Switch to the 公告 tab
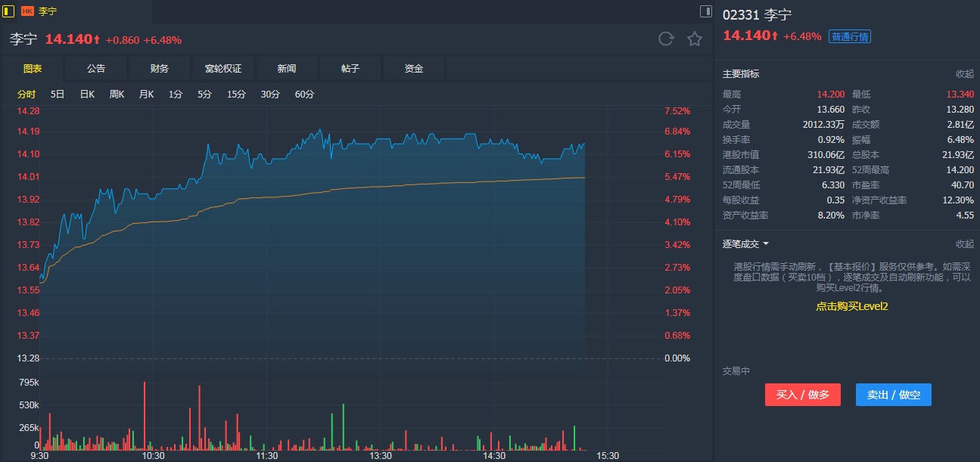Screen dimensions: 980x462 point(96,69)
